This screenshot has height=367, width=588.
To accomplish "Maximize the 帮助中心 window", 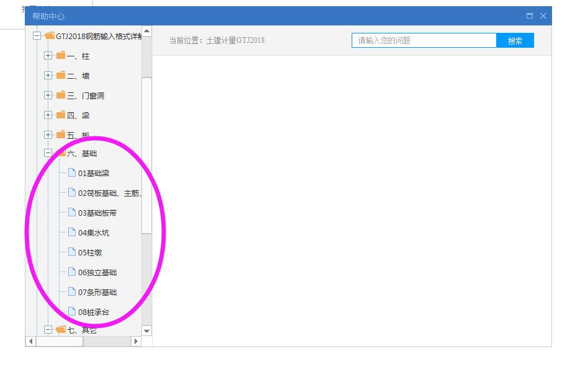I will (x=530, y=15).
